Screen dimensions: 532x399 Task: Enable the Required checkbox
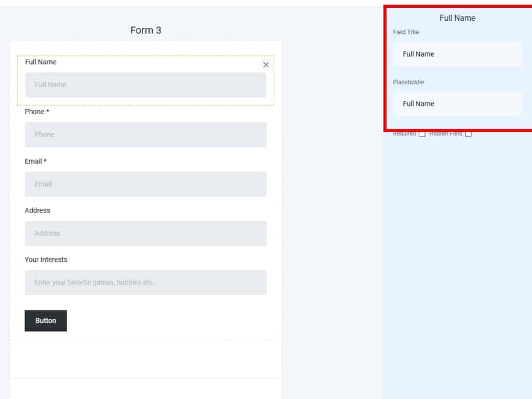coord(422,134)
